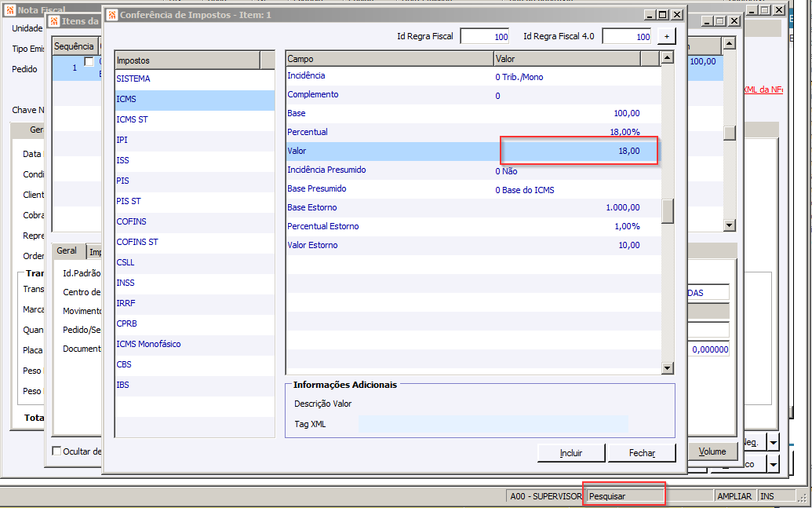This screenshot has width=812, height=508.
Task: Click the Itens grid scrollbar thumb
Action: pyautogui.click(x=729, y=133)
